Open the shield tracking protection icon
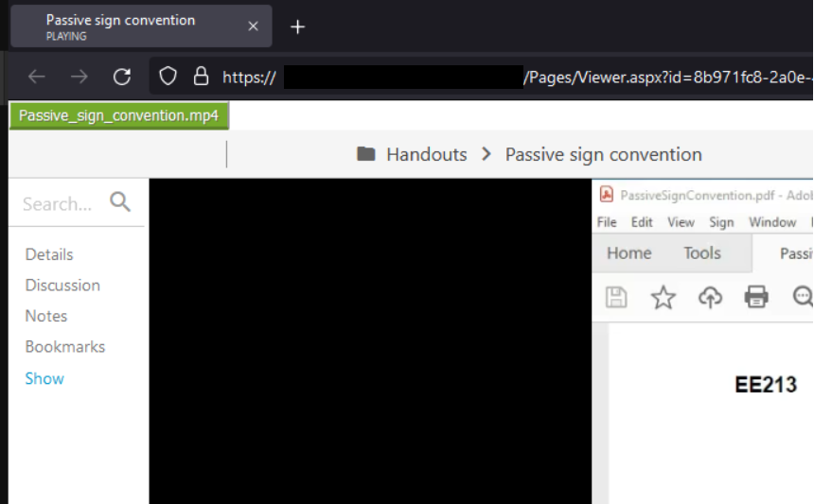The height and width of the screenshot is (504, 814). (x=168, y=77)
